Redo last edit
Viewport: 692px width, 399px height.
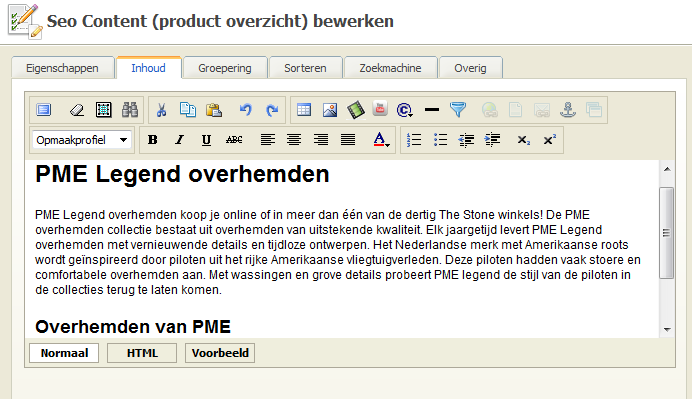coord(272,109)
